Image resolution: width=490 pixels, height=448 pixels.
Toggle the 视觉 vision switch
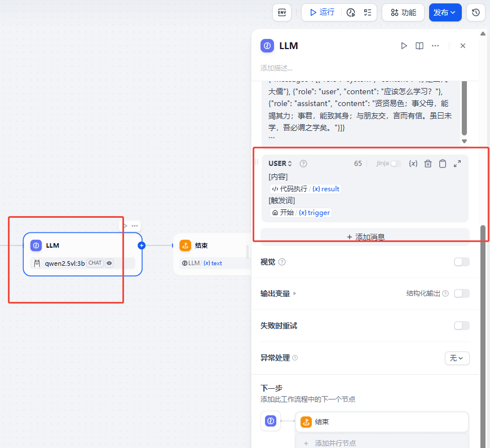pyautogui.click(x=462, y=262)
